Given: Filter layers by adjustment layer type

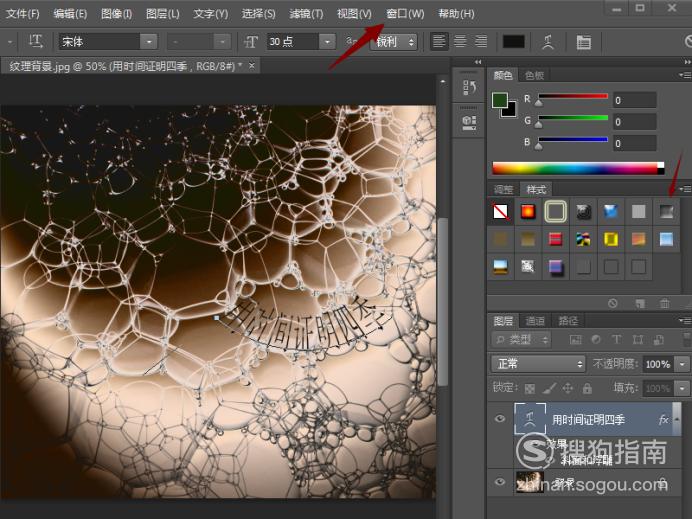Looking at the screenshot, I should tap(596, 339).
